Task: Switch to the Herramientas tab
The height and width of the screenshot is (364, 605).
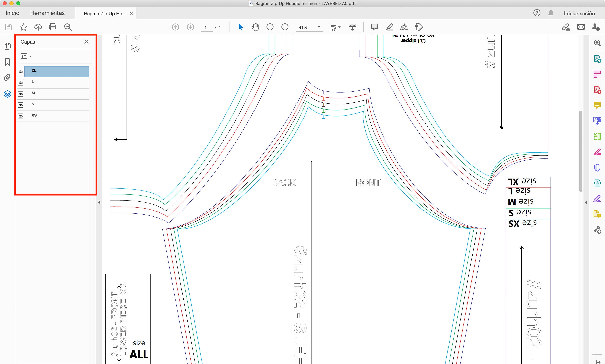Action: tap(47, 13)
